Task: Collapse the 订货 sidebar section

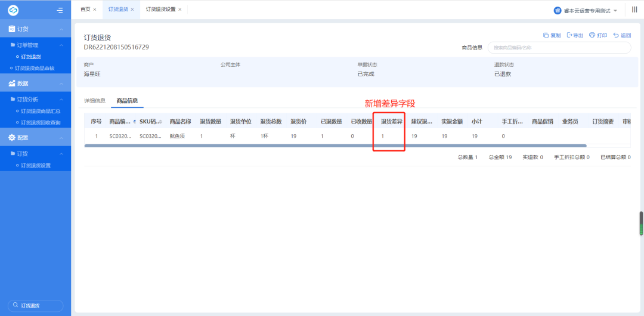Action: pyautogui.click(x=61, y=29)
